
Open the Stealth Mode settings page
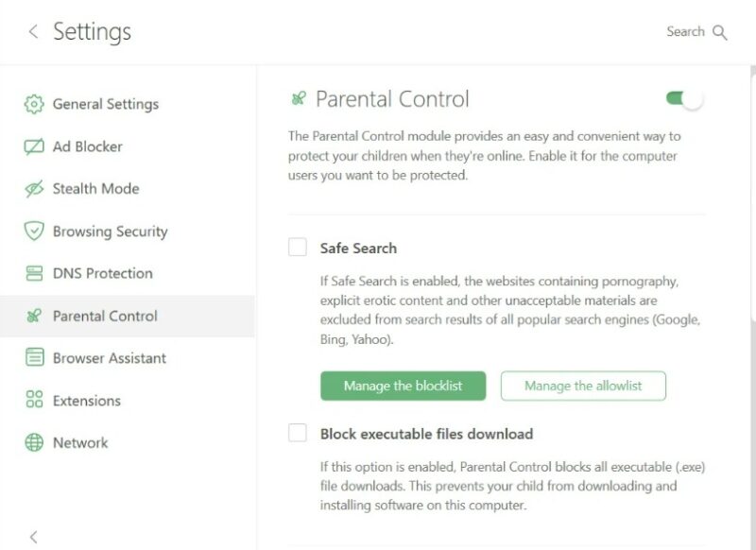tap(94, 189)
